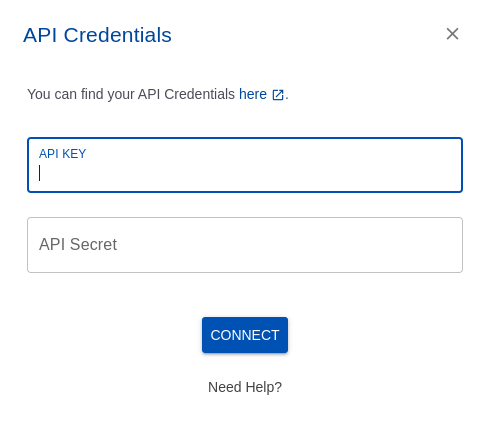Click the text cursor in API KEY field
The image size is (489, 422).
click(40, 173)
